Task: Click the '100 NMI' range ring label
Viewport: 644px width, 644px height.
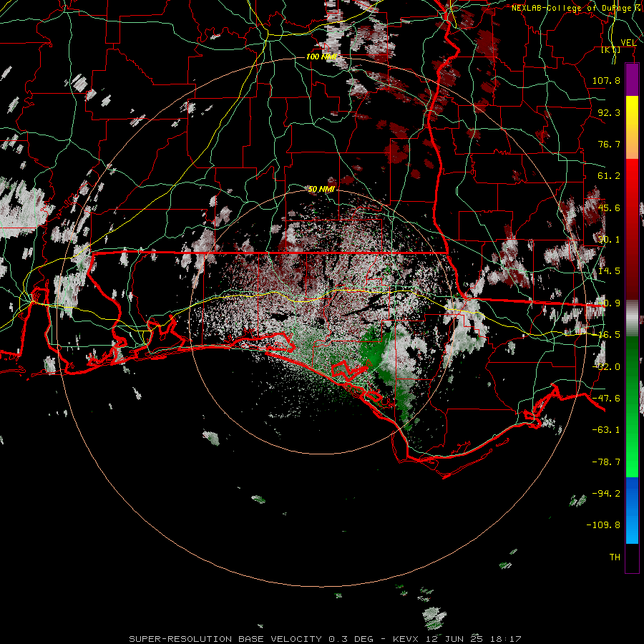Action: (x=321, y=57)
